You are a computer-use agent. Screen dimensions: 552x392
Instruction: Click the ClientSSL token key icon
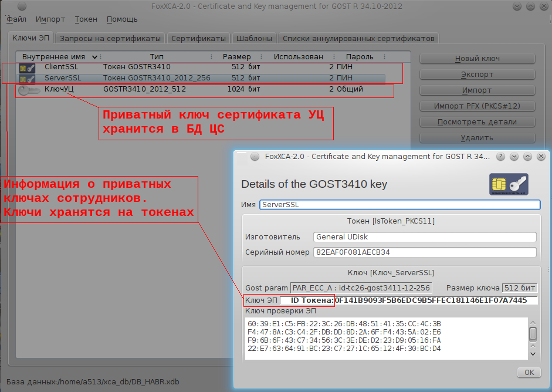tap(27, 68)
